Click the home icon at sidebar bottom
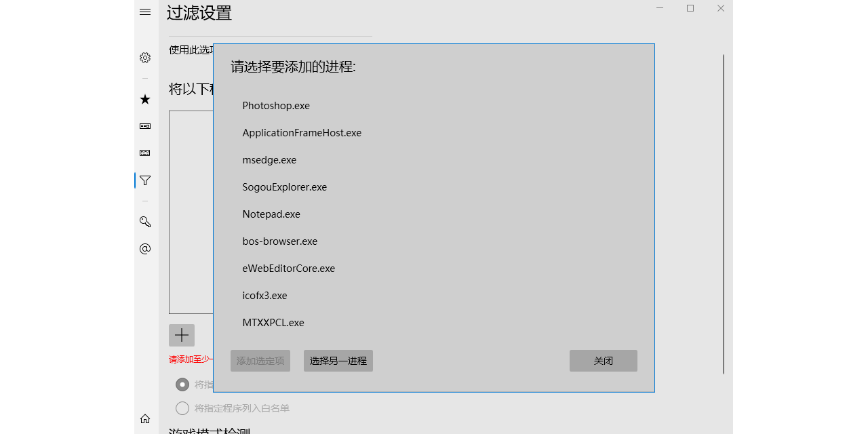This screenshot has width=868, height=434. point(144,418)
